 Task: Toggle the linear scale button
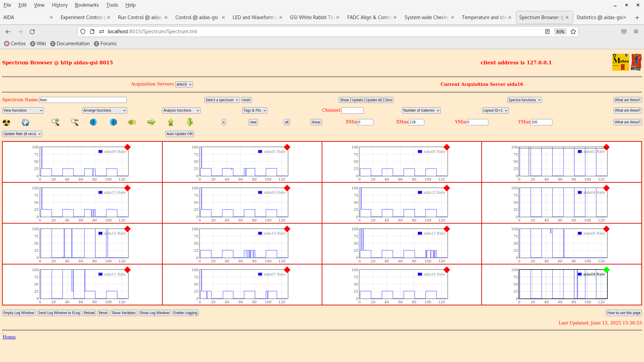(316, 122)
